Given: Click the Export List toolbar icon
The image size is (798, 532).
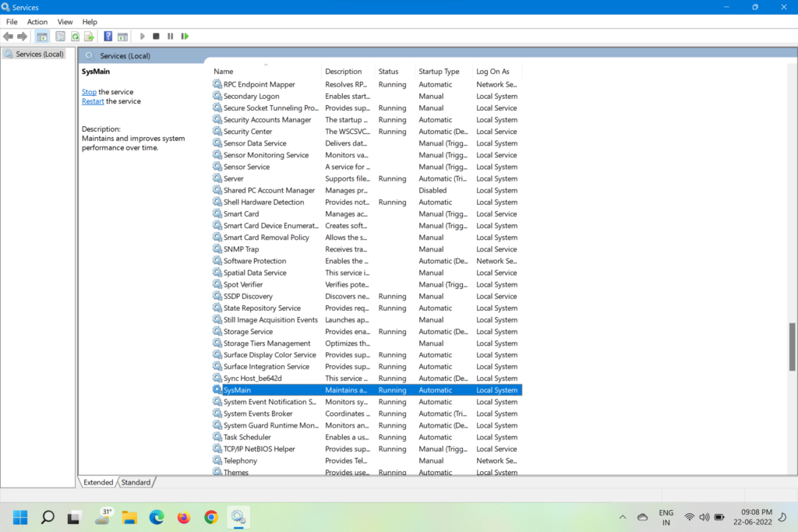Looking at the screenshot, I should coord(90,37).
